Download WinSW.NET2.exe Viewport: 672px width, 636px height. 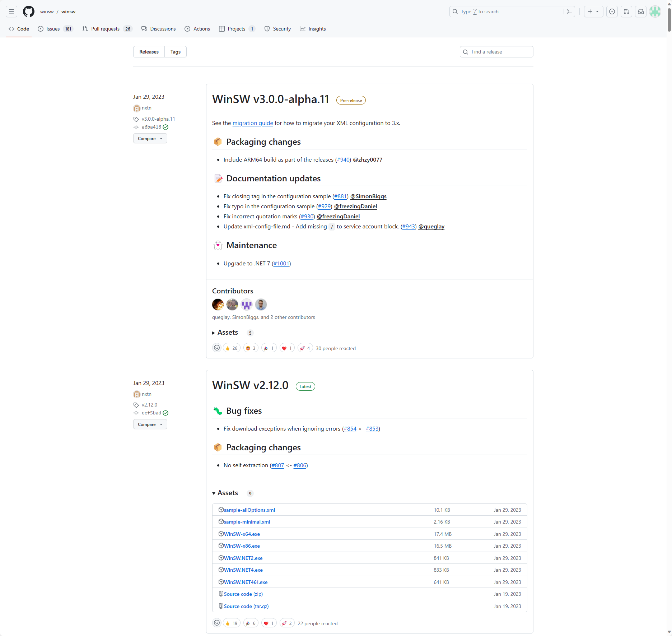(x=243, y=558)
